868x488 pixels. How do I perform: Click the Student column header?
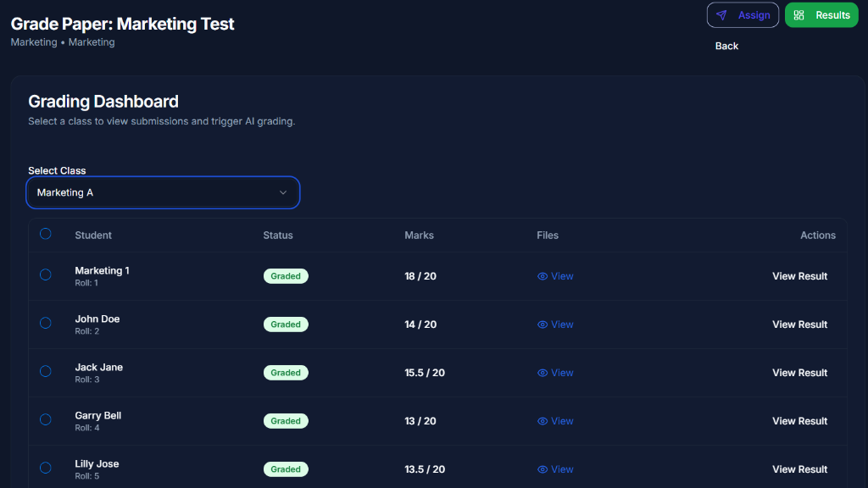[93, 236]
